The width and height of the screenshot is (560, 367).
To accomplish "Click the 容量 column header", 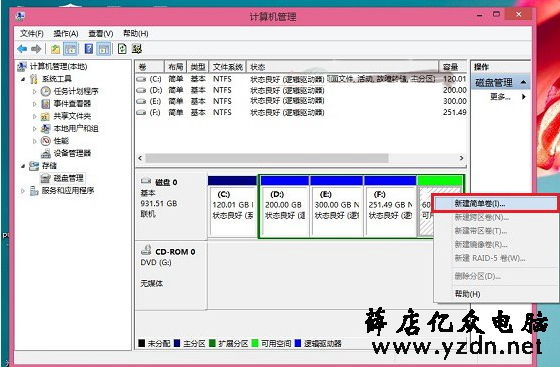I will pyautogui.click(x=452, y=67).
